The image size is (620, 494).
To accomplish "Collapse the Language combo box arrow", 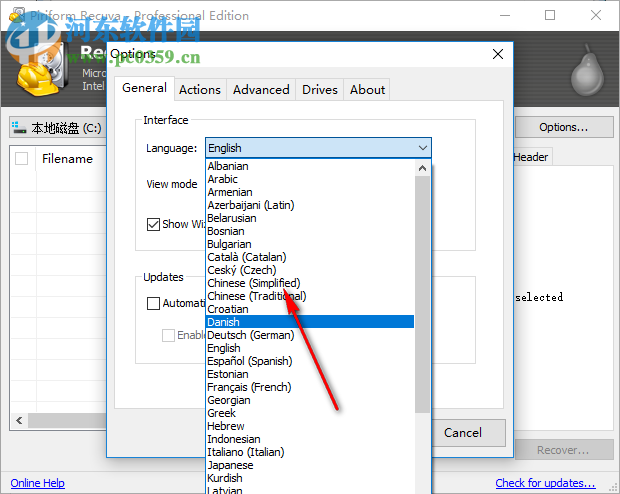I will [423, 148].
